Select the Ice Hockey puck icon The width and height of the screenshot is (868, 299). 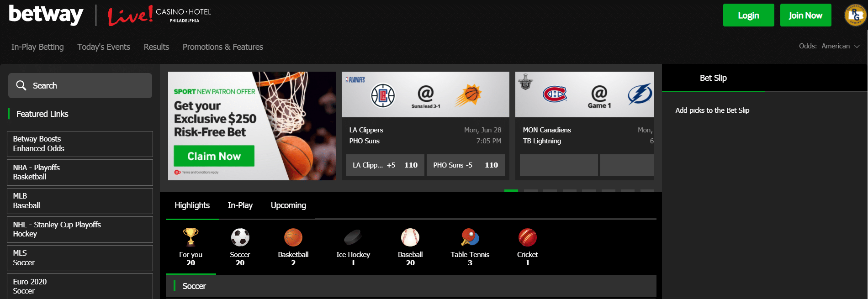tap(353, 237)
